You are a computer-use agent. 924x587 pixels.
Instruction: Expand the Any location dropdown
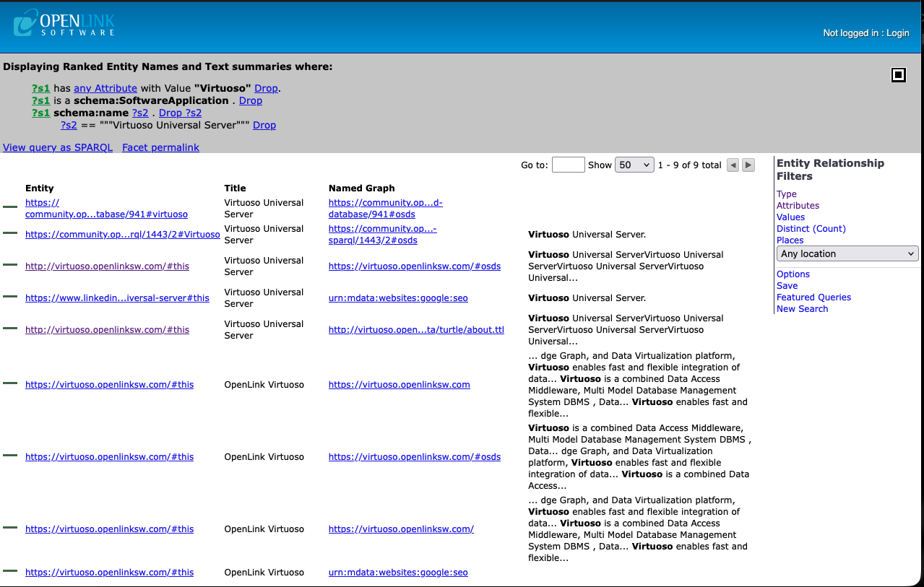pyautogui.click(x=847, y=254)
